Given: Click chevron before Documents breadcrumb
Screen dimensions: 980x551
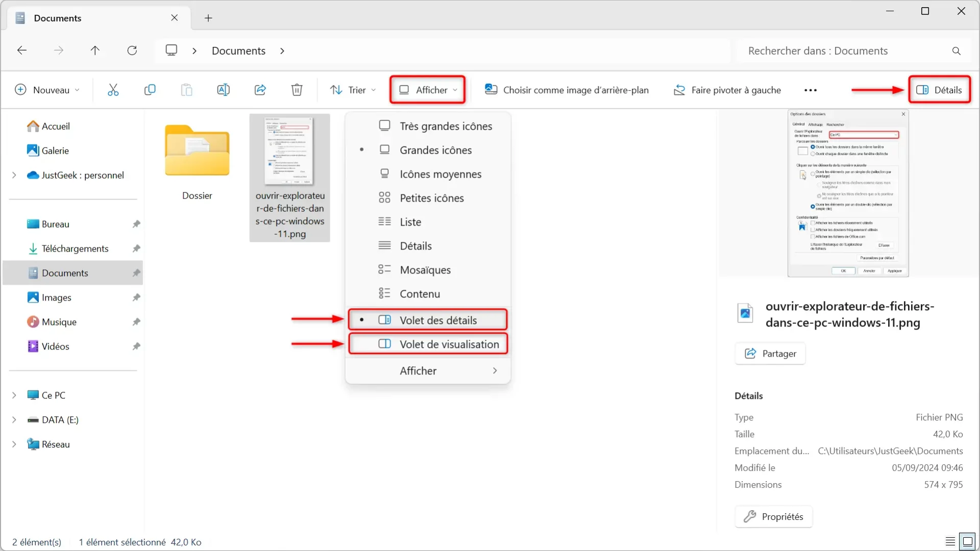Looking at the screenshot, I should point(194,51).
